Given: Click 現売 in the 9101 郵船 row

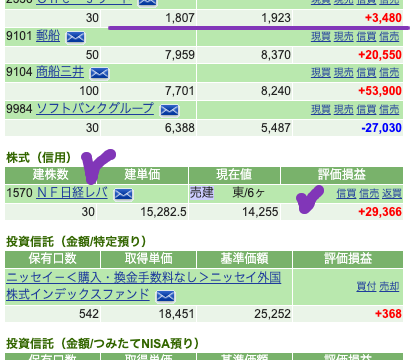Looking at the screenshot, I should pos(344,36).
